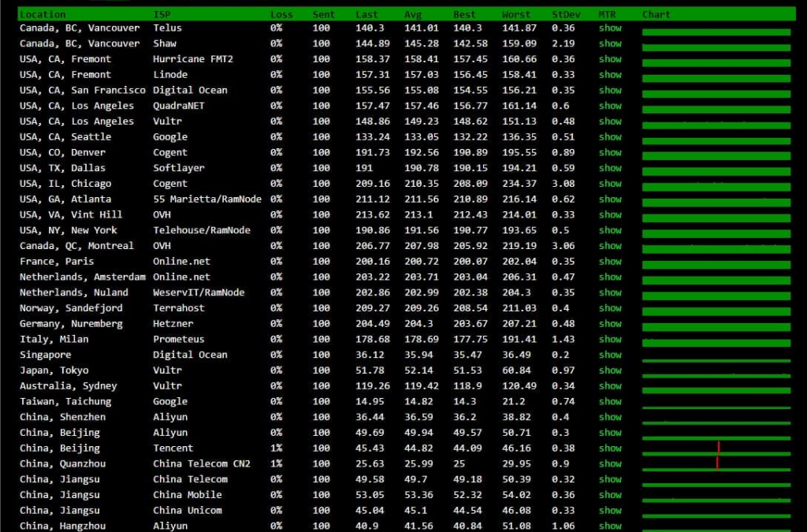
Task: Open show link for Google Seattle row
Action: [610, 137]
